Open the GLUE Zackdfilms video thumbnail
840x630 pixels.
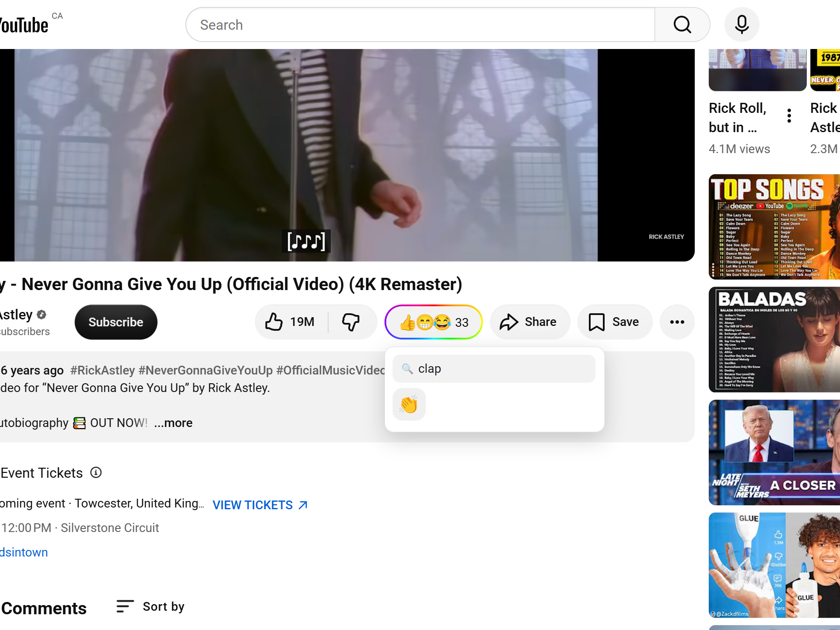[774, 565]
